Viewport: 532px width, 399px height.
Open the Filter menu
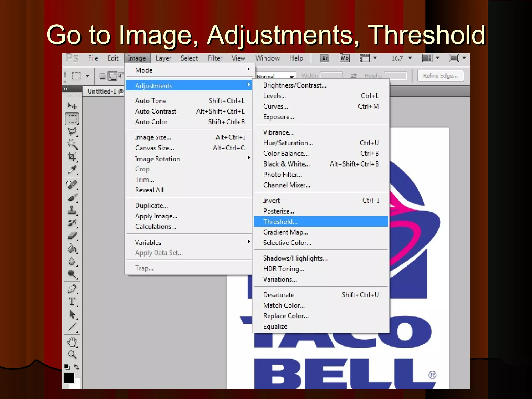pyautogui.click(x=215, y=58)
